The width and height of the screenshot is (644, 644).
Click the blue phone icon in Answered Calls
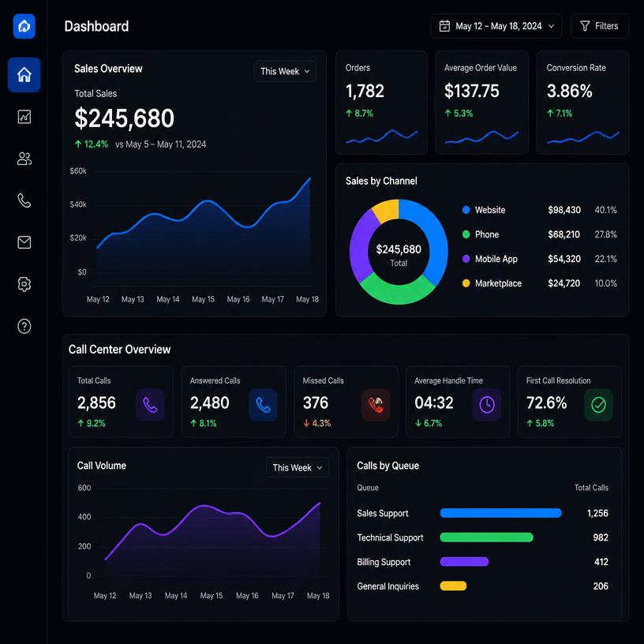pos(263,405)
